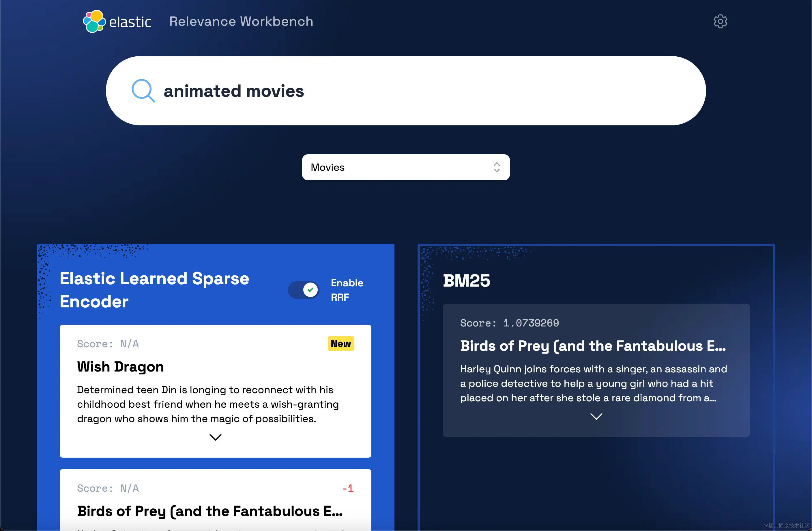Open settings via the gear icon
The height and width of the screenshot is (531, 812).
(x=720, y=21)
